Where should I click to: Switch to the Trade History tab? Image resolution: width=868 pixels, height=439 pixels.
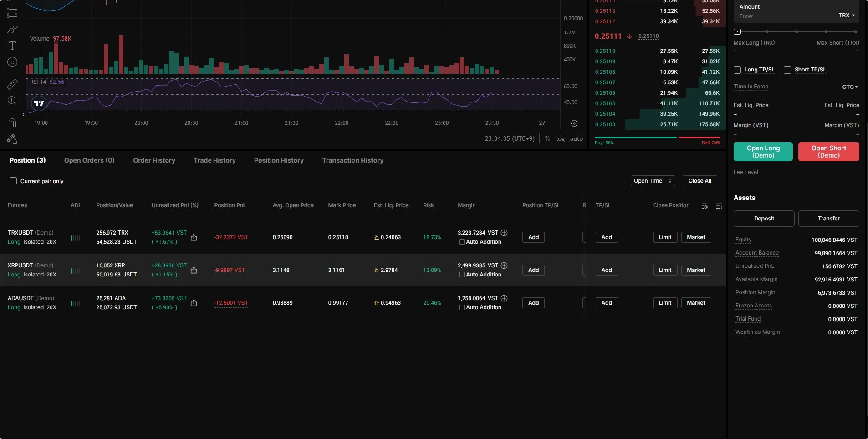(214, 160)
